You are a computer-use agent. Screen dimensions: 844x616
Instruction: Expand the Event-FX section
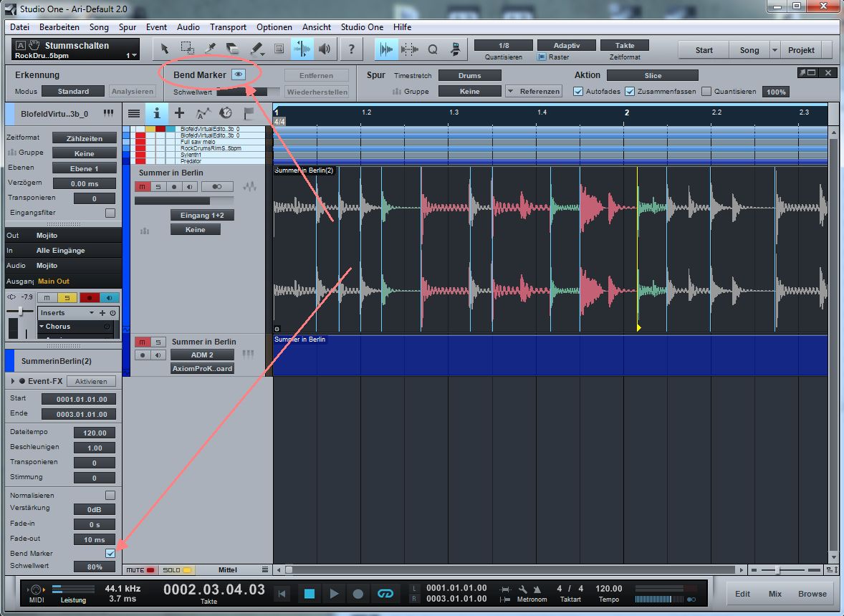pyautogui.click(x=12, y=381)
